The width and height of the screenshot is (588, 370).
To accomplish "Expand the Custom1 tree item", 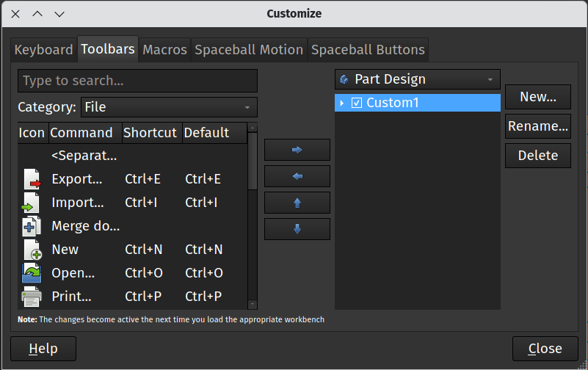I will click(x=342, y=103).
